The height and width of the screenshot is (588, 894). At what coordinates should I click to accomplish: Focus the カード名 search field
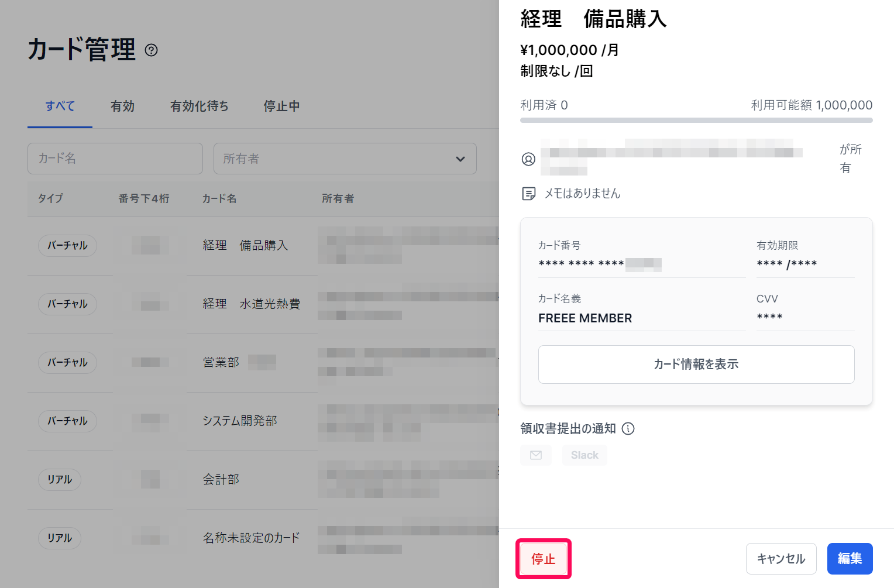pos(115,159)
